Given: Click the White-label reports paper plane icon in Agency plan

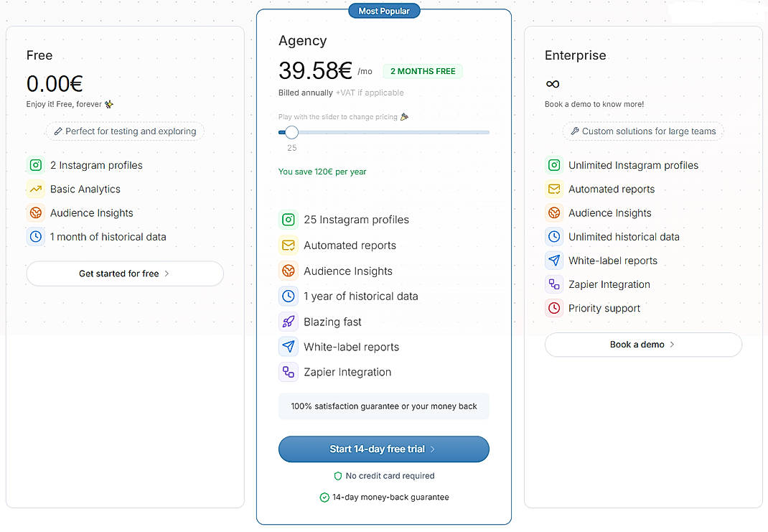Looking at the screenshot, I should click(289, 347).
